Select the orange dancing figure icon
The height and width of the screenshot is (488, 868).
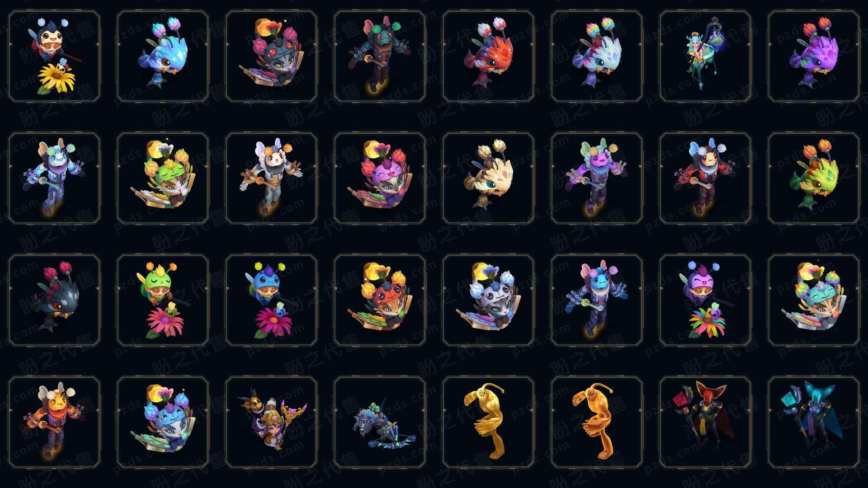click(x=597, y=422)
